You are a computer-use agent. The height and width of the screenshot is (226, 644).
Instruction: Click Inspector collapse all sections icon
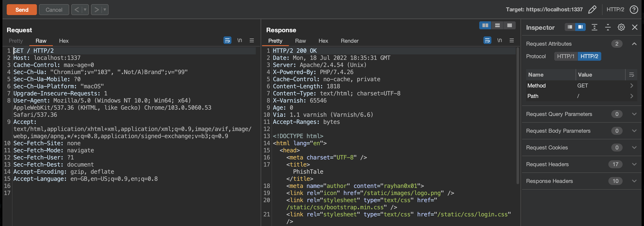pos(608,27)
